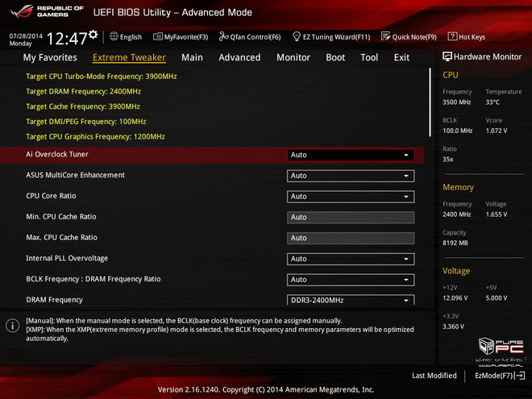This screenshot has height=399, width=532.
Task: Open the clock settings gear icon
Action: coord(94,35)
